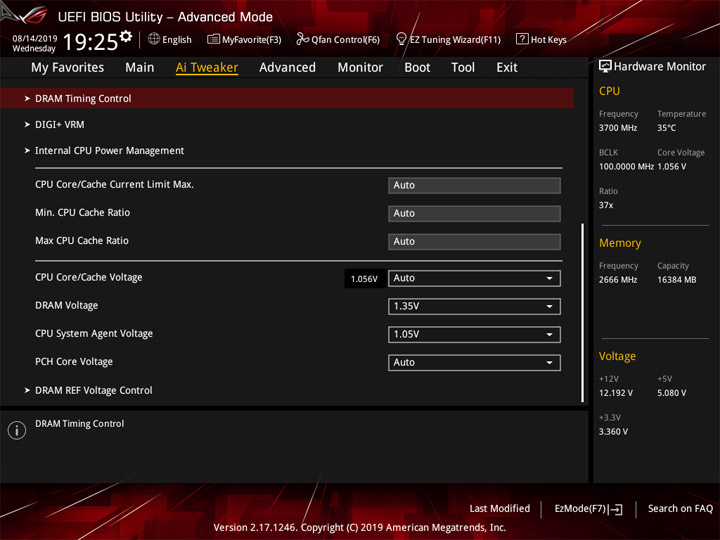The height and width of the screenshot is (540, 720).
Task: Click the Min. CPU Cache Ratio field
Action: 474,214
